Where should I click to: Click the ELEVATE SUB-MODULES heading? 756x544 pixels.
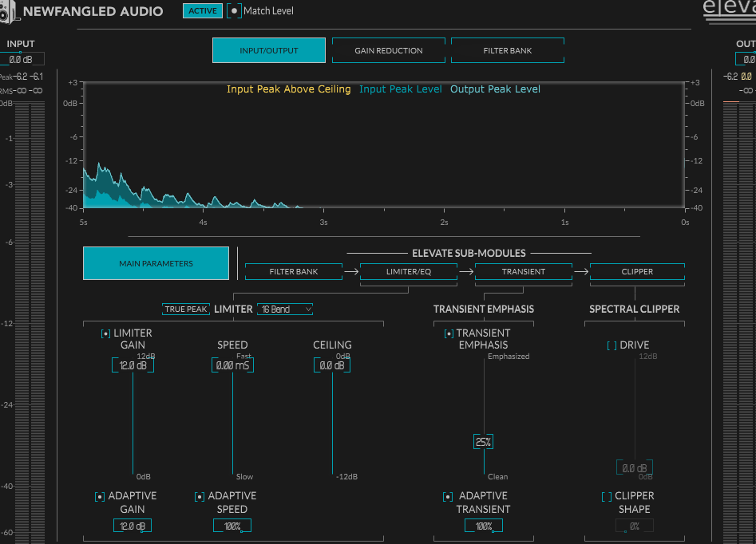coord(469,253)
